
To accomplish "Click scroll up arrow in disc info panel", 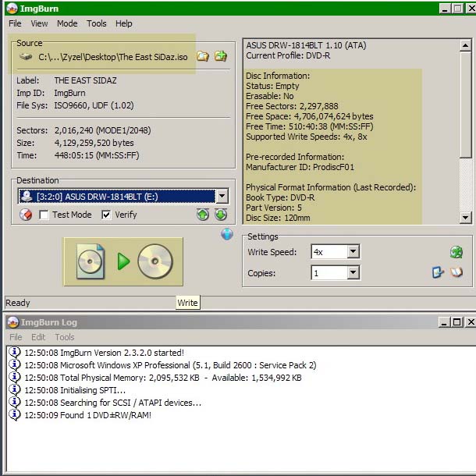I will (465, 45).
